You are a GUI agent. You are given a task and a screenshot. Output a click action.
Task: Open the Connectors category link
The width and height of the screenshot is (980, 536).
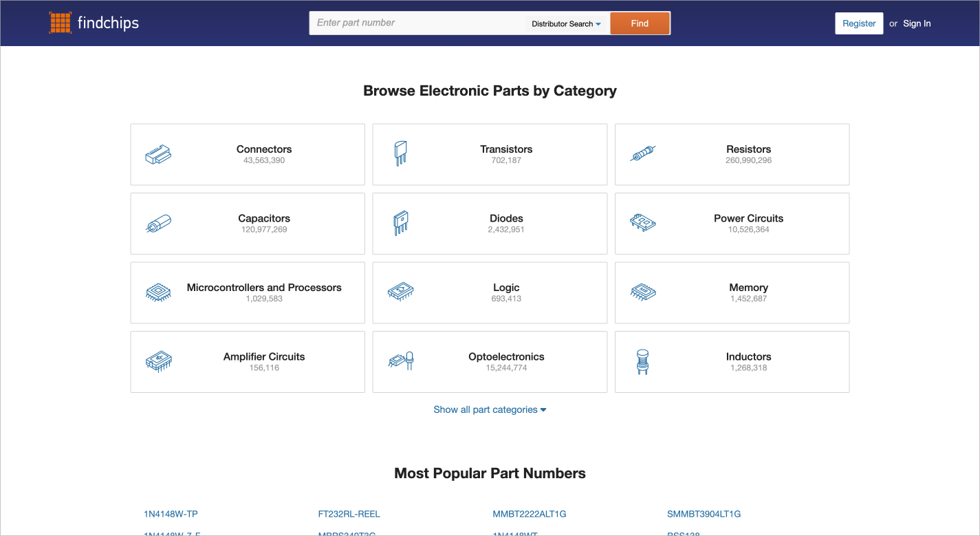click(x=264, y=149)
